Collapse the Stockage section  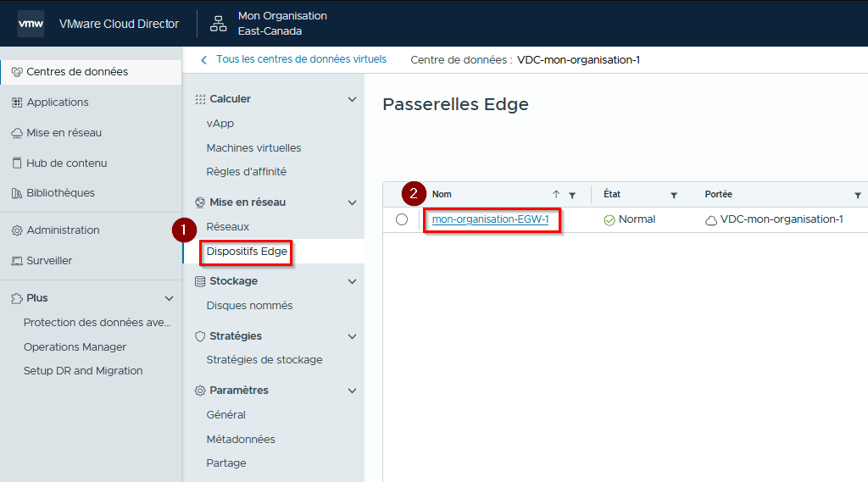pos(352,282)
